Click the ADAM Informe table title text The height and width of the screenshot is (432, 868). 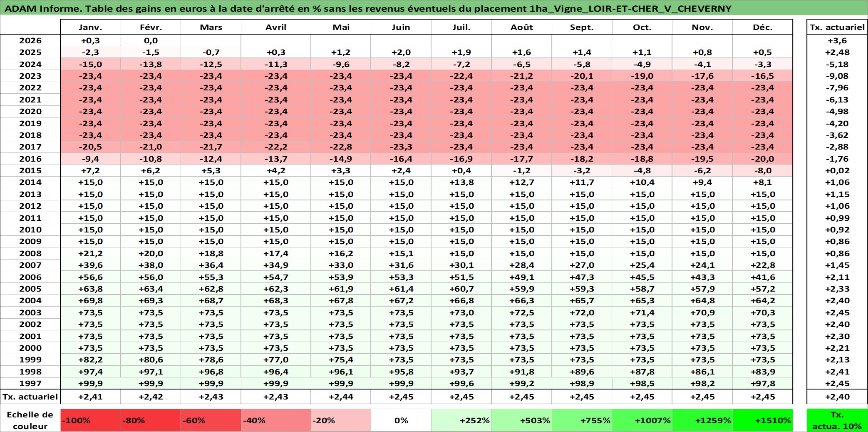pos(368,8)
